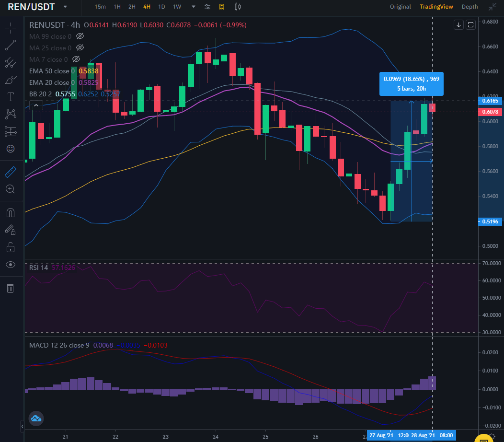
Task: Toggle visibility of MA 25 indicator
Action: coord(80,48)
